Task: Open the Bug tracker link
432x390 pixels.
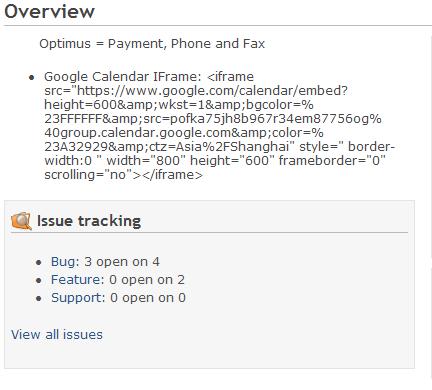Action: point(65,262)
